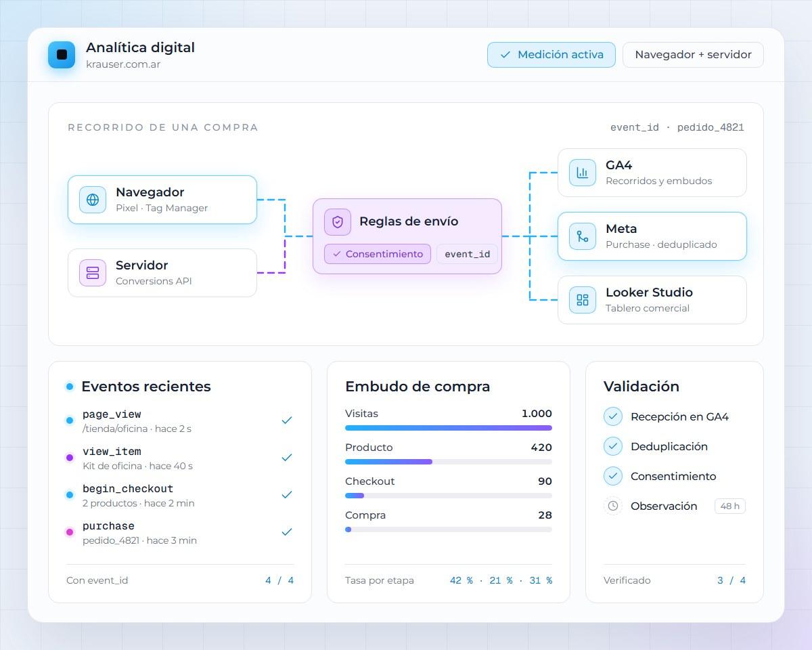Click the pedido_4821 · hace 3 min detail
This screenshot has width=812, height=650.
coord(139,540)
